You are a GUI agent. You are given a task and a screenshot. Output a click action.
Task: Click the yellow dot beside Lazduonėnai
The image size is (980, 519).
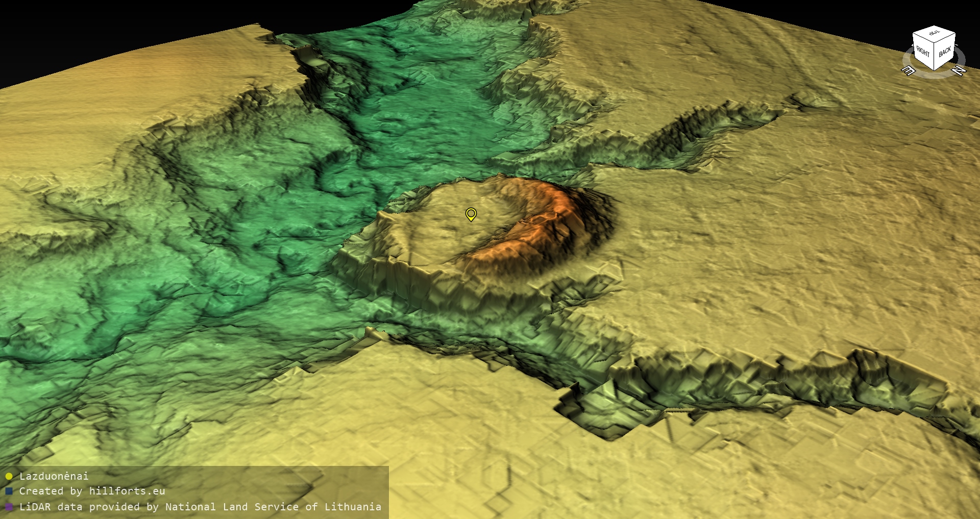(x=9, y=476)
